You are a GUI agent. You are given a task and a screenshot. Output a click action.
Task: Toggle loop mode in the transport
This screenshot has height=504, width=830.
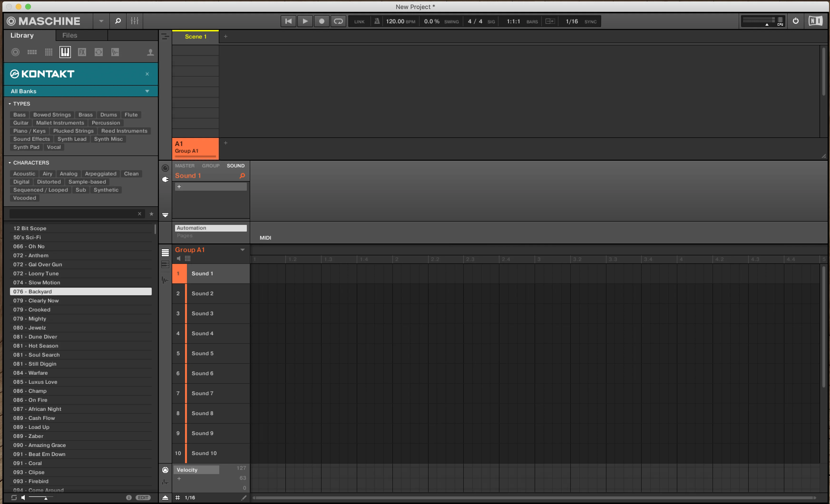tap(338, 21)
